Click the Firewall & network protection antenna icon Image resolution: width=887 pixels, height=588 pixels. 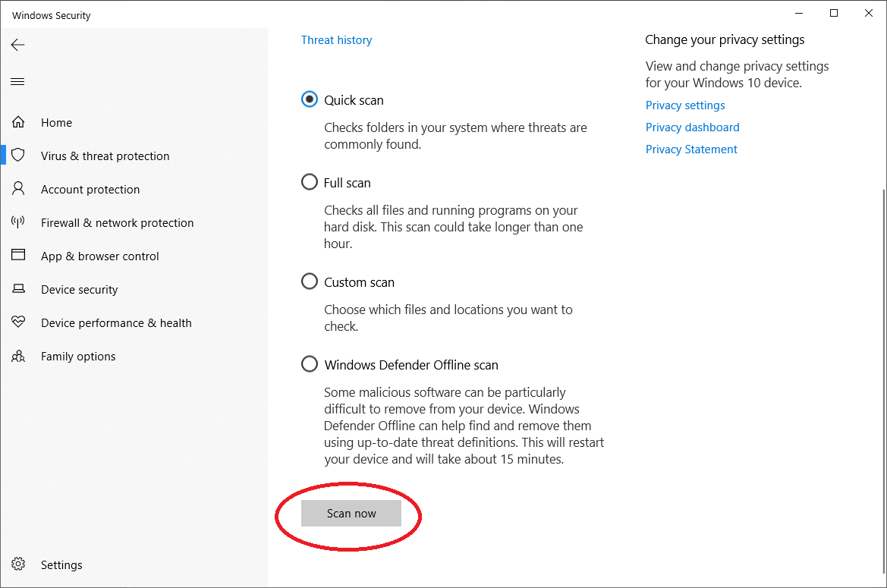point(18,223)
